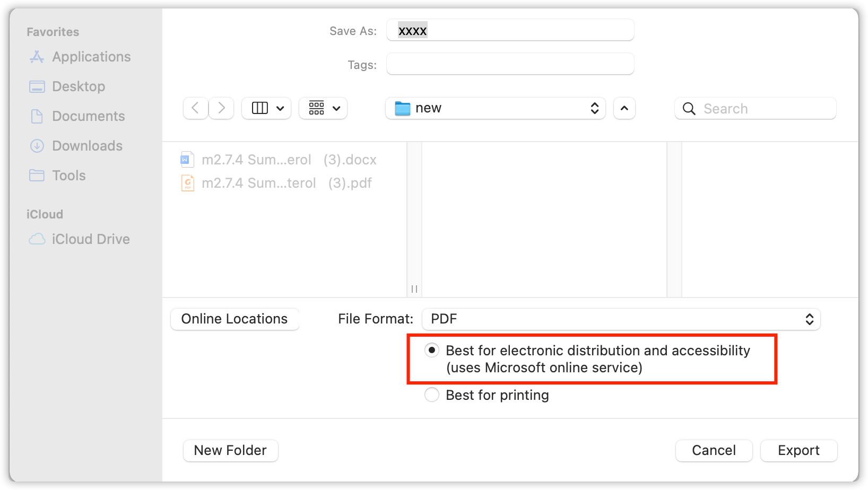Open the Downloads folder in sidebar

[87, 146]
